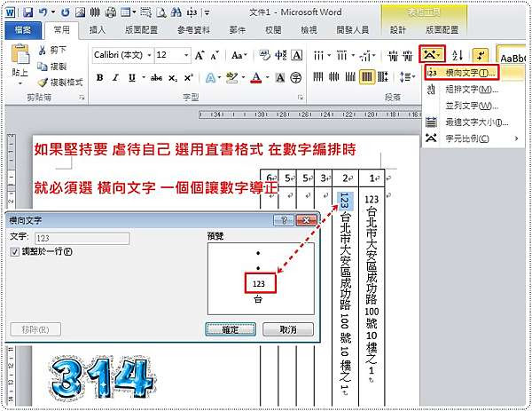Click the dialog help question mark button
This screenshot has height=411, width=532.
284,220
